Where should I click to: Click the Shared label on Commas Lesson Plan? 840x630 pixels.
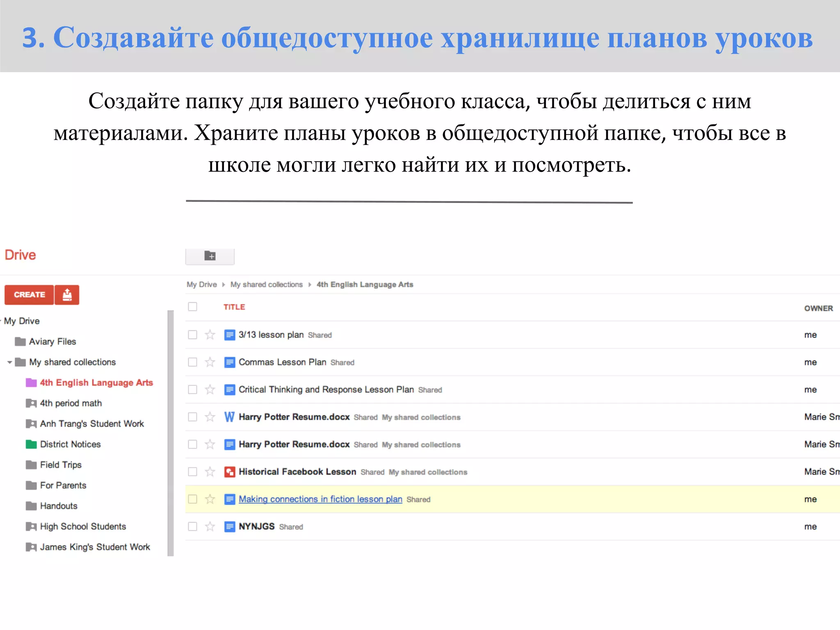(342, 363)
